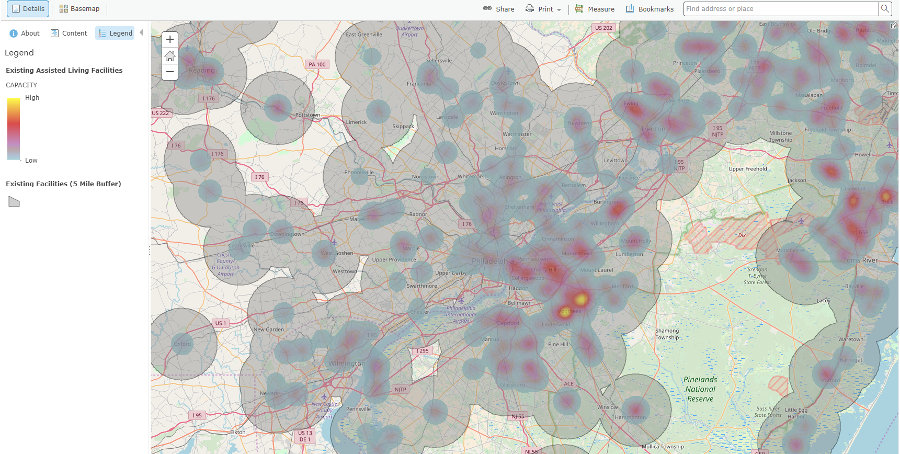Click the brightest yellow hotspot near Philadelphia
The width and height of the screenshot is (900, 454).
click(x=579, y=298)
